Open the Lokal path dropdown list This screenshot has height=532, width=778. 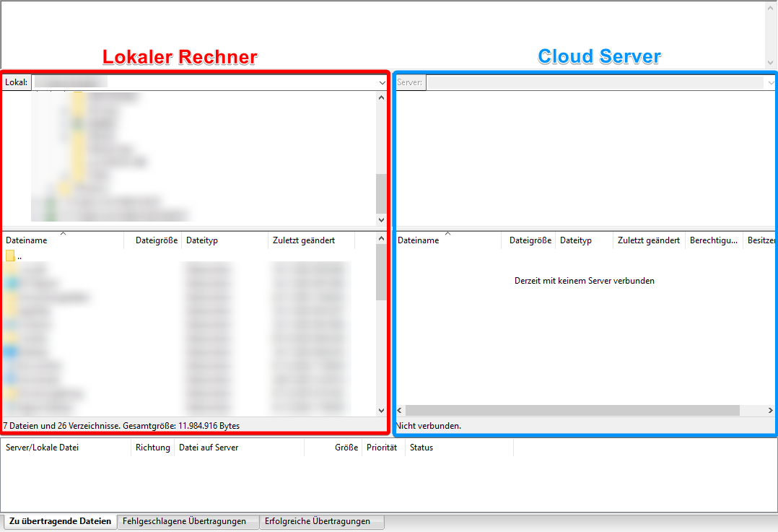click(x=382, y=82)
